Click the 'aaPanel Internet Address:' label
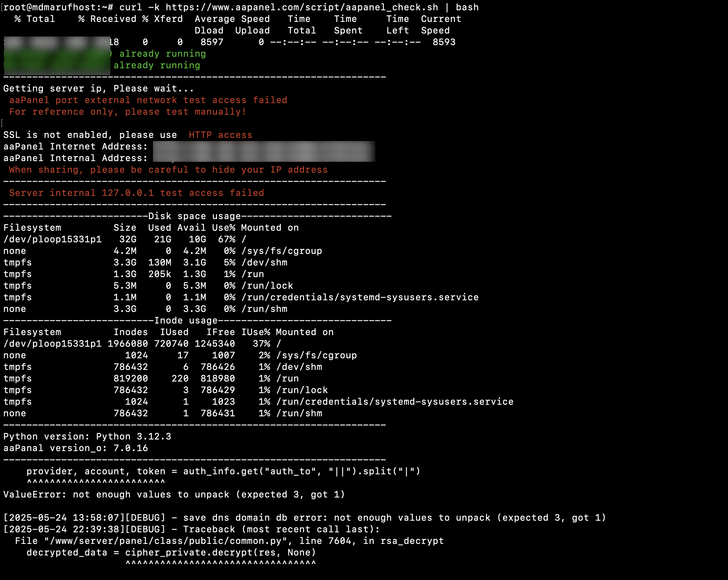 coord(75,146)
